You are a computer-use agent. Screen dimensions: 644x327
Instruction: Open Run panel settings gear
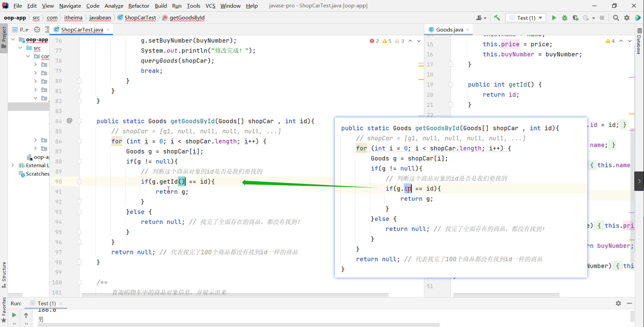[618, 303]
